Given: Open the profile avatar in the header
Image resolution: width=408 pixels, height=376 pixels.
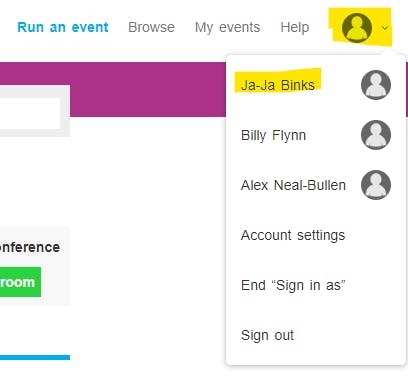Looking at the screenshot, I should [x=357, y=28].
